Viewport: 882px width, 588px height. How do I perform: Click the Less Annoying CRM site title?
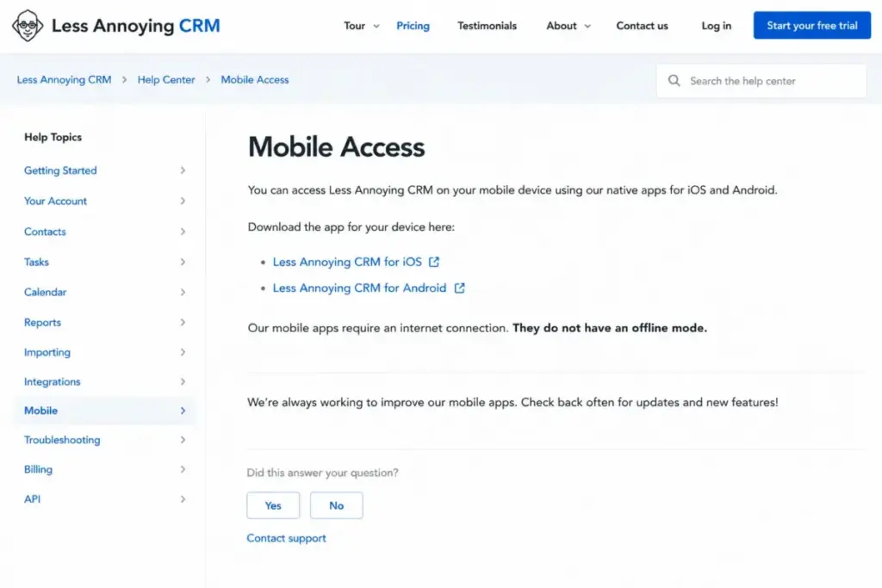tap(135, 26)
